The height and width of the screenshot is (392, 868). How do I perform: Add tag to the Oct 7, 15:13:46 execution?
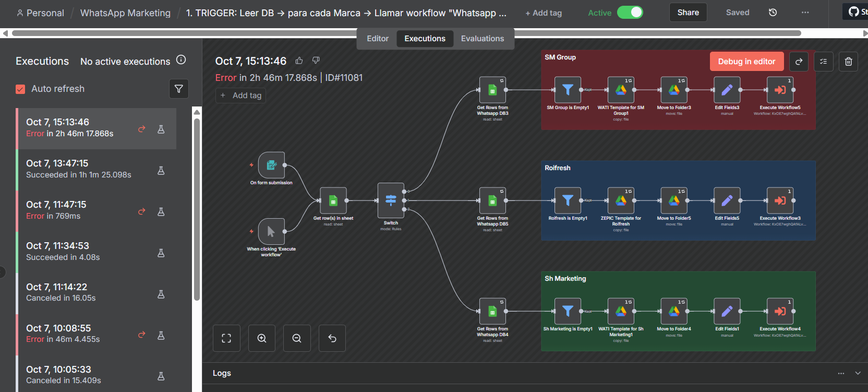pos(241,96)
